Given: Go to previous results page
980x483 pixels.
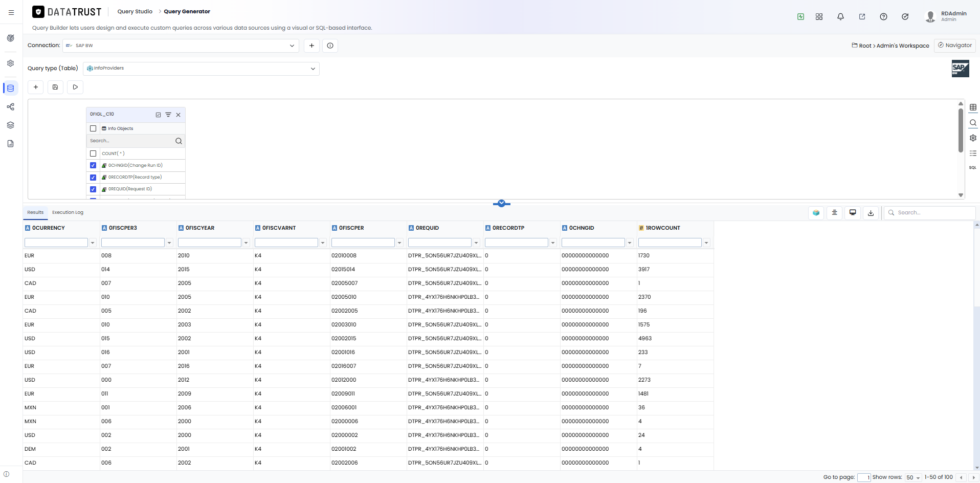Looking at the screenshot, I should (961, 477).
